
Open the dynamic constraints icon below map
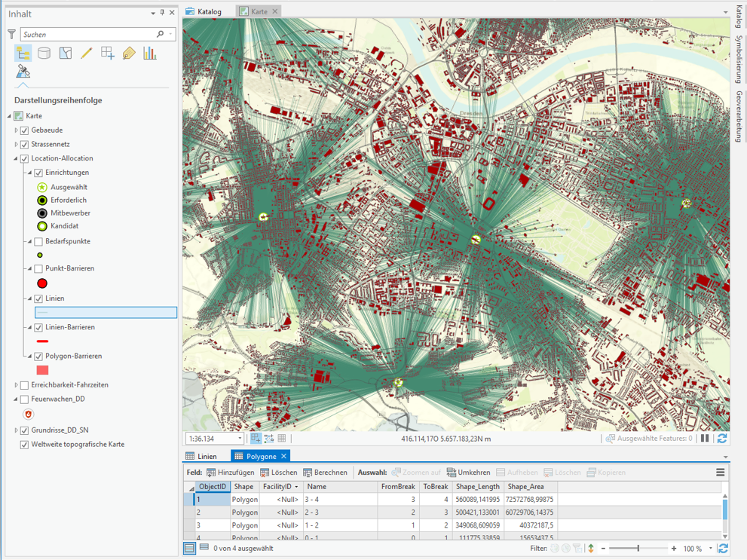click(268, 439)
